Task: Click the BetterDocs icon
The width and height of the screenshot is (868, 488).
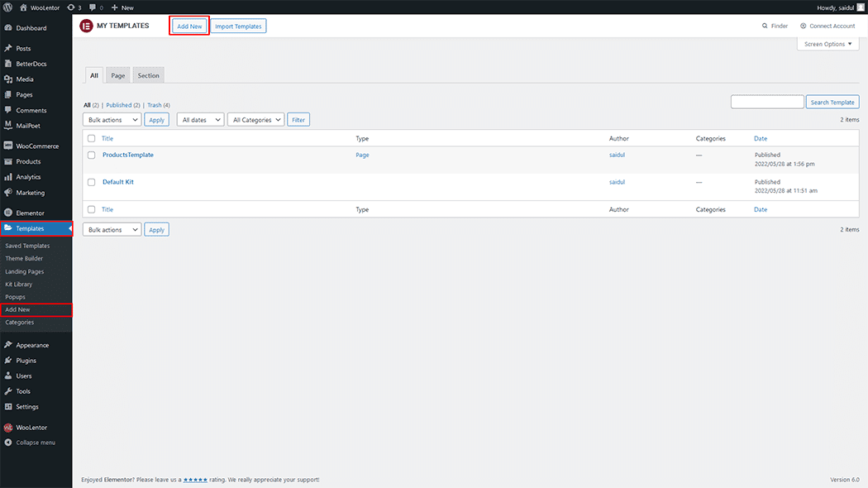Action: (8, 64)
